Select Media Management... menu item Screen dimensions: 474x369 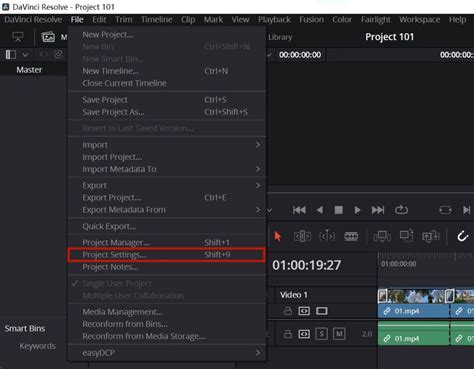click(x=166, y=312)
